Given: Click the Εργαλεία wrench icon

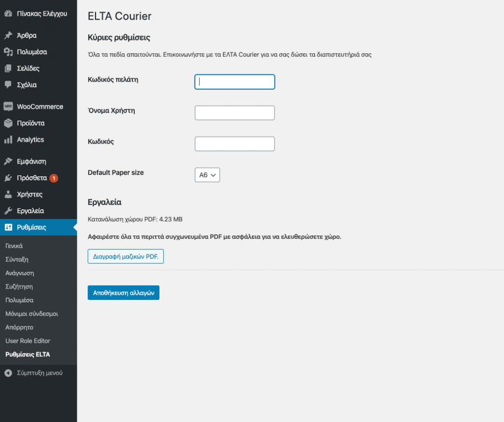Looking at the screenshot, I should 8,211.
